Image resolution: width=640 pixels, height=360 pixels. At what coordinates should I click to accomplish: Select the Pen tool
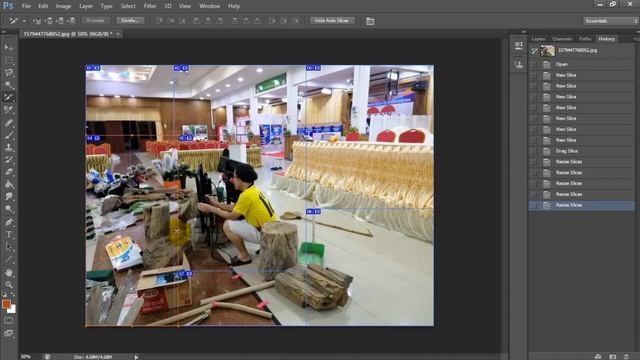coord(9,222)
